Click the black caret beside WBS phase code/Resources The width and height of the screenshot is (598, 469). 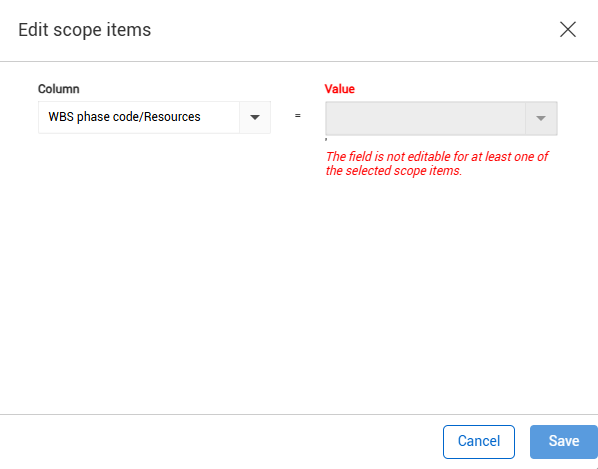coord(255,117)
